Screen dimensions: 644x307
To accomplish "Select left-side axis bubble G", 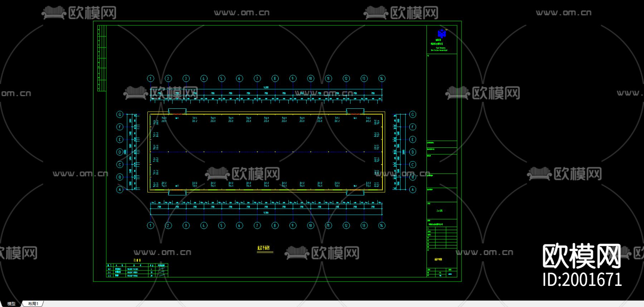I will coord(120,114).
